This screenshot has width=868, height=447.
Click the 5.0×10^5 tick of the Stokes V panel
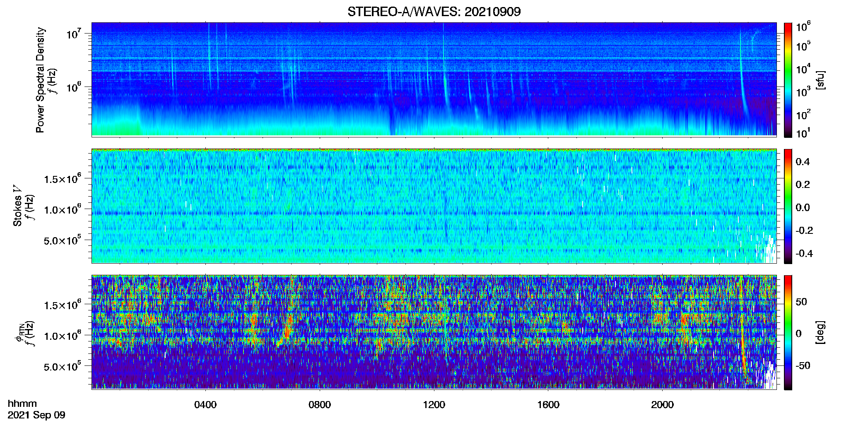[63, 240]
